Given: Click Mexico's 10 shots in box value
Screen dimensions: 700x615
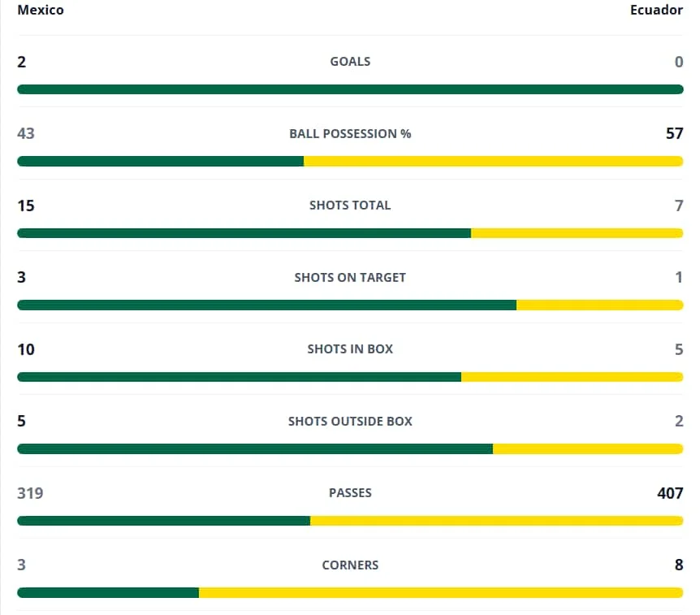Looking at the screenshot, I should point(26,349).
